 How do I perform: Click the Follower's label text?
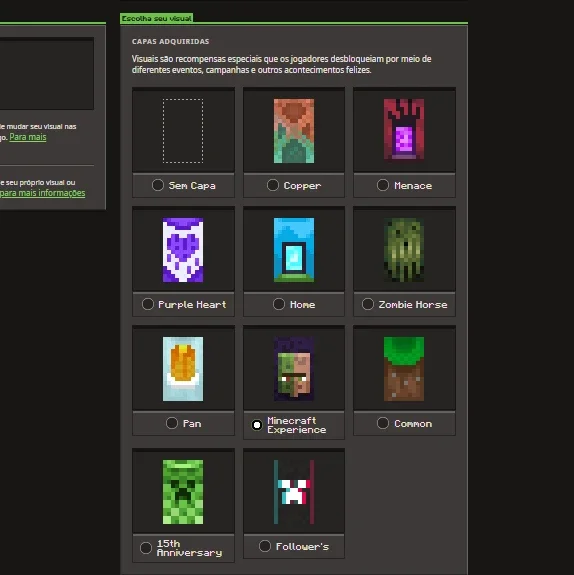pos(302,547)
